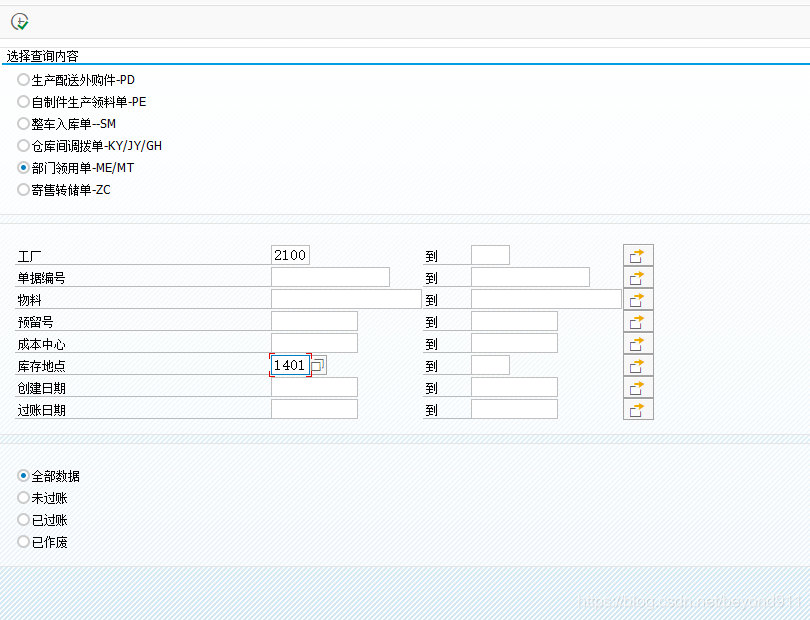Open multiple selection for 预留号 row

click(638, 321)
